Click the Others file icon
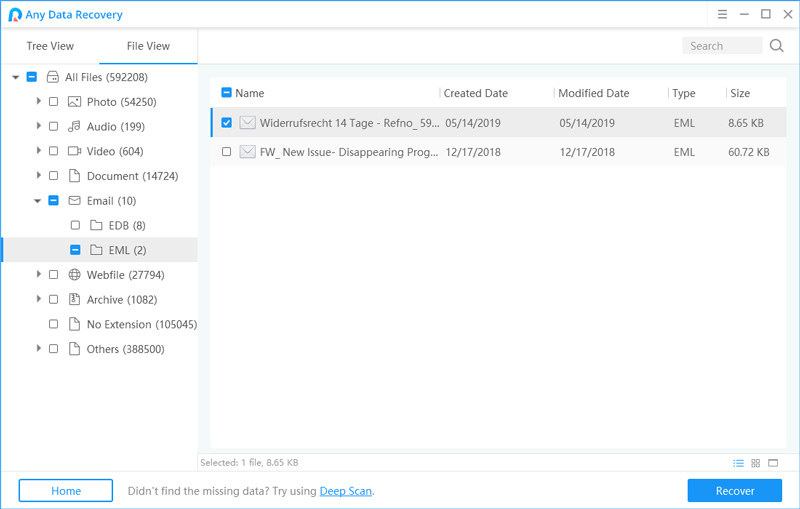 click(x=74, y=349)
